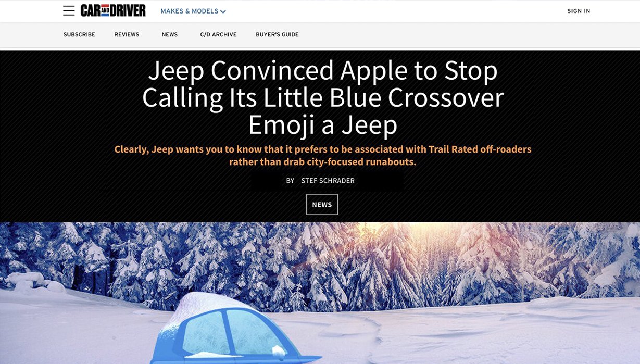Image resolution: width=640 pixels, height=364 pixels.
Task: Select Subscribe in the secondary nav bar
Action: pos(79,34)
